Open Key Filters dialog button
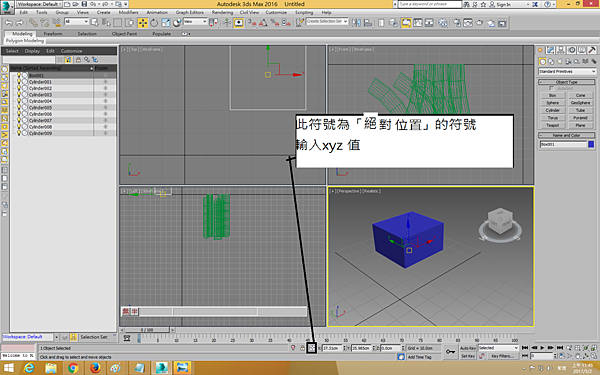 [503, 356]
